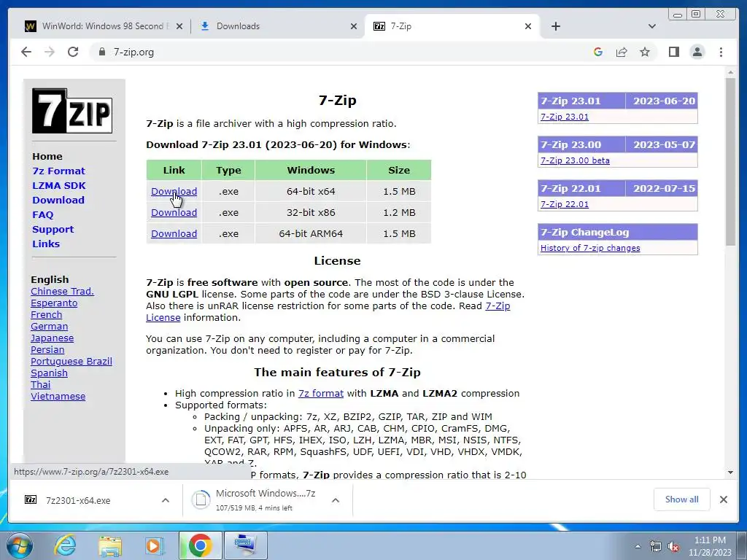Open the Links sidebar link
747x560 pixels.
tap(46, 244)
